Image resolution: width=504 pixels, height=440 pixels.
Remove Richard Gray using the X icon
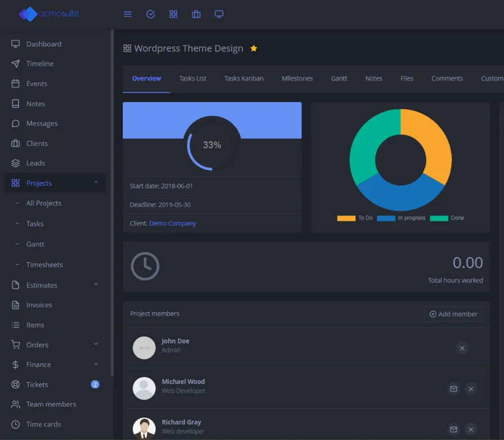(x=471, y=429)
